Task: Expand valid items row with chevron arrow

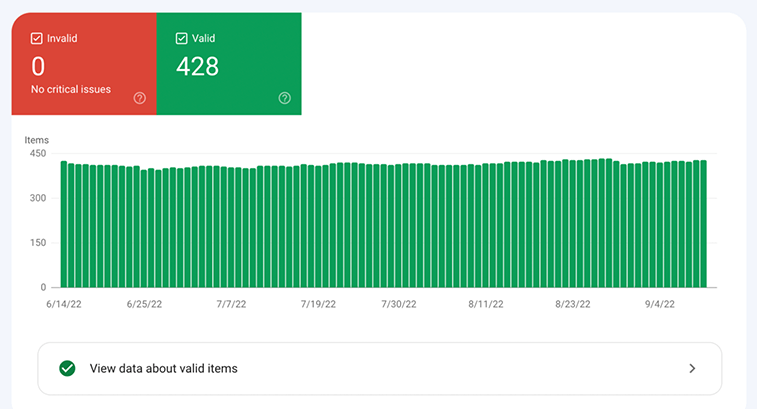Action: click(692, 369)
